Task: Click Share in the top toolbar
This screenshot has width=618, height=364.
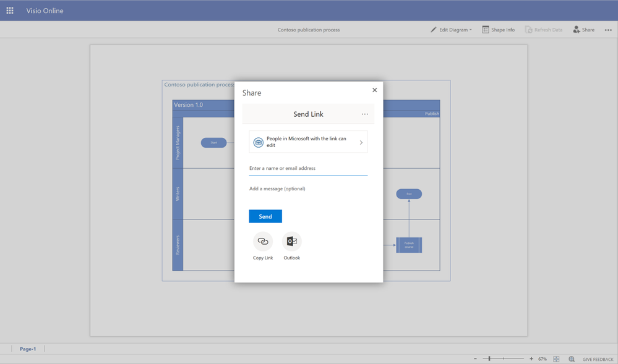Action: [584, 30]
